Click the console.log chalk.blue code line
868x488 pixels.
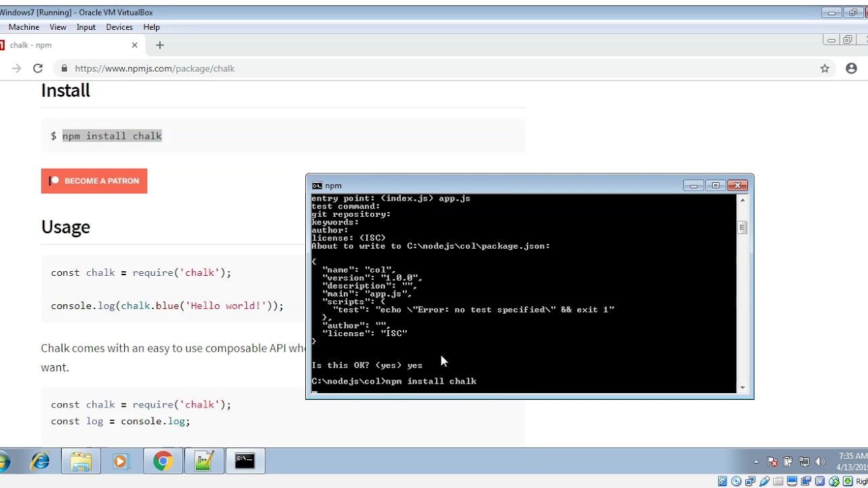(167, 306)
